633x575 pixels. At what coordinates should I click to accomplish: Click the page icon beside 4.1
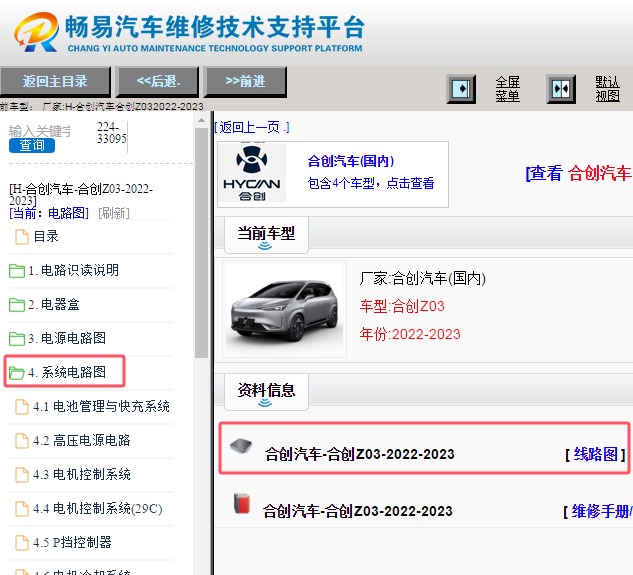point(22,407)
